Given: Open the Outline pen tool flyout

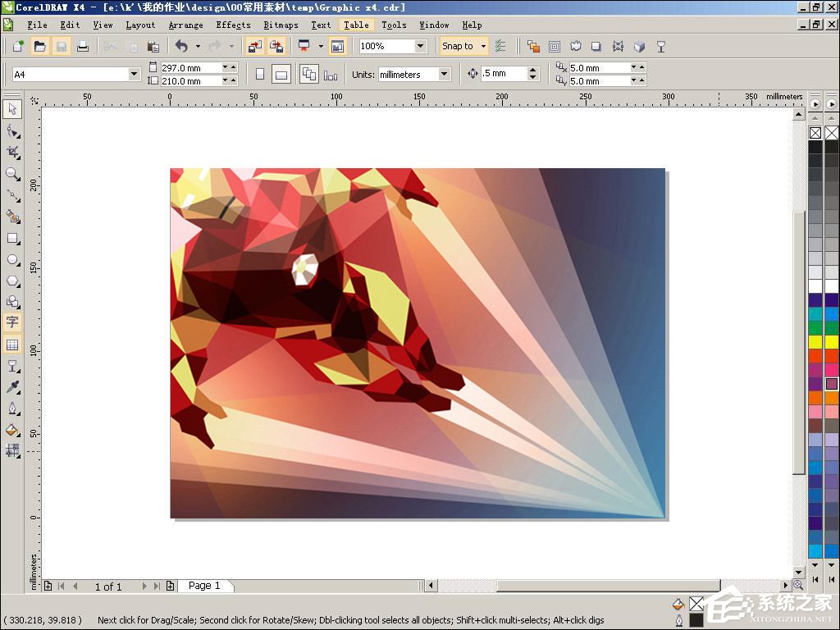Looking at the screenshot, I should coord(12,409).
